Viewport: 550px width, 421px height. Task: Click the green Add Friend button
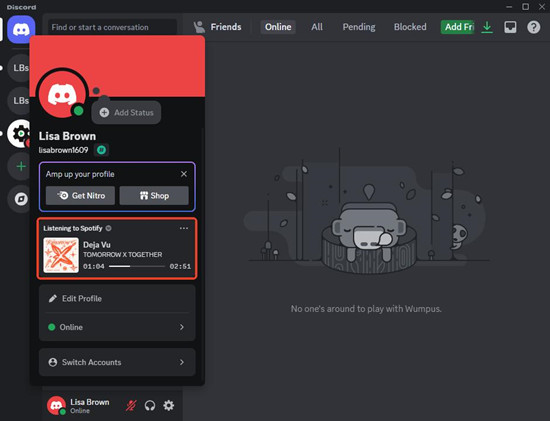[458, 27]
